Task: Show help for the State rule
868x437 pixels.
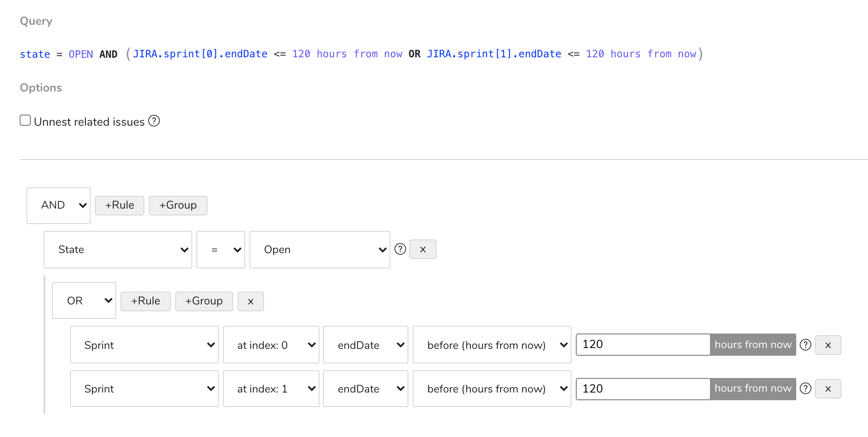Action: pos(400,249)
